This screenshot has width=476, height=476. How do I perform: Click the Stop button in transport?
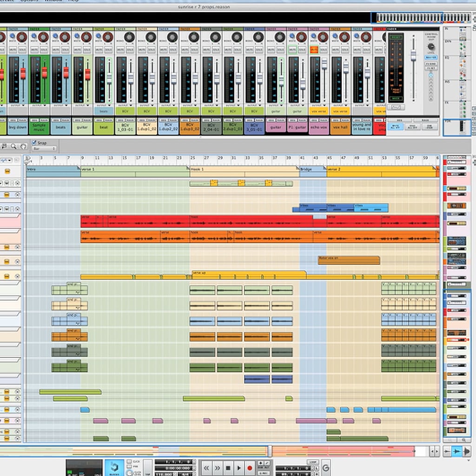point(228,468)
